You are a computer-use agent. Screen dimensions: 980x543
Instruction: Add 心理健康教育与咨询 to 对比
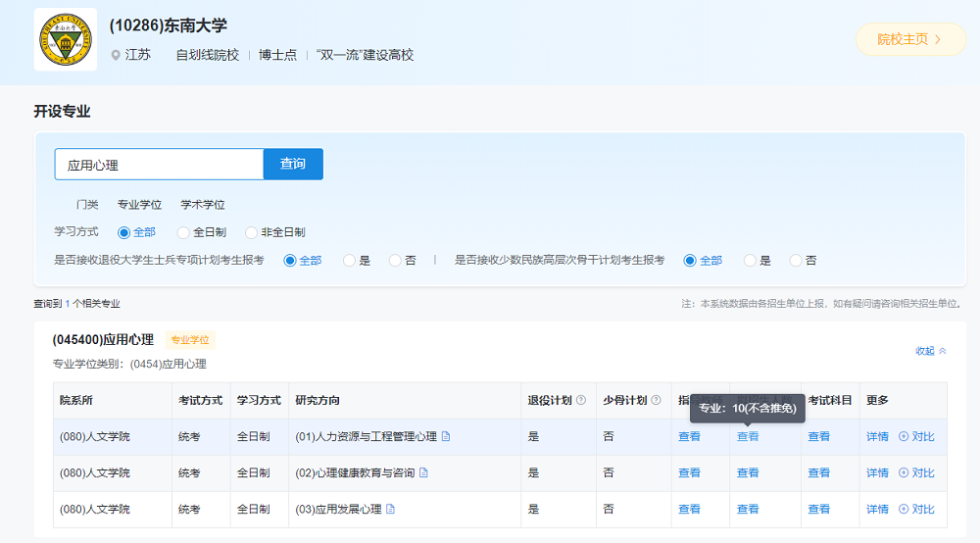point(916,472)
